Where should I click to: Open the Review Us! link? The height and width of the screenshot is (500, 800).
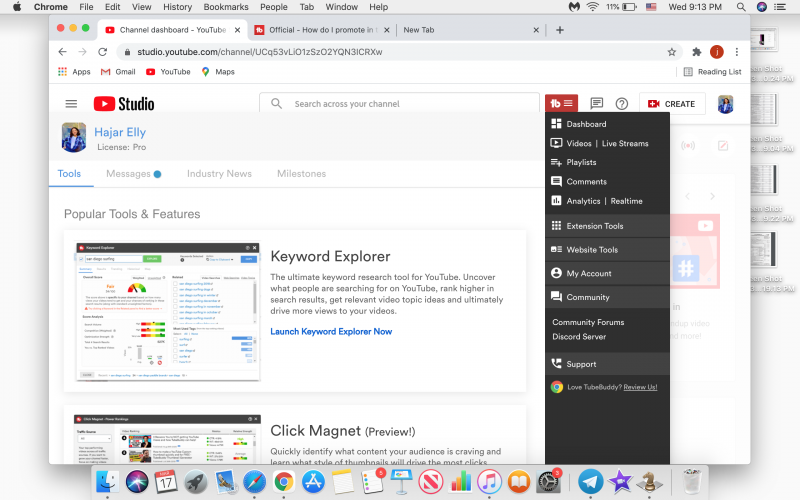click(x=640, y=387)
